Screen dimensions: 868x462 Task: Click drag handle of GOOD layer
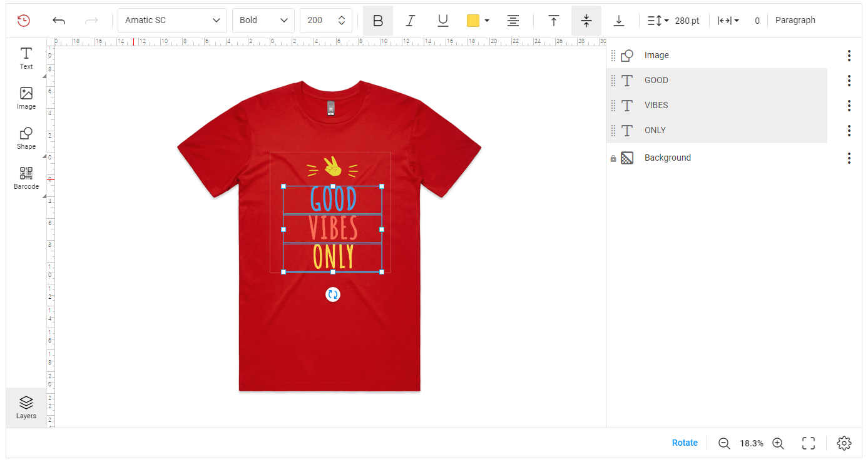(613, 81)
